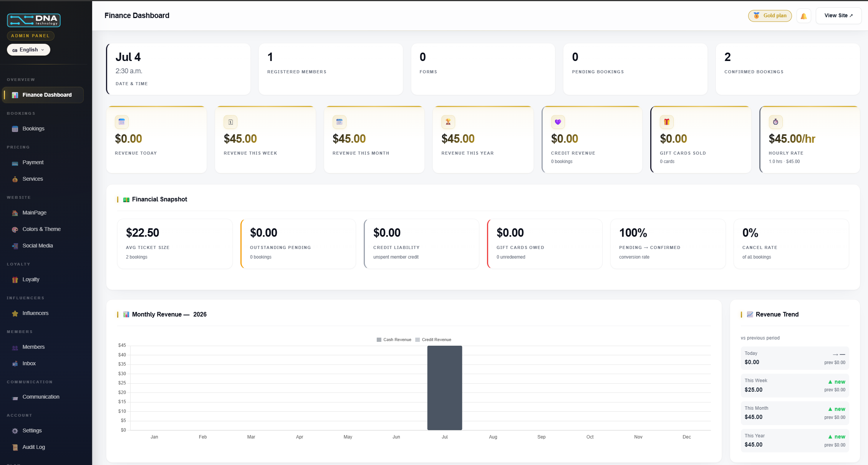Screen dimensions: 868x465
Task: Toggle Cash Revenue legend in chart
Action: pyautogui.click(x=394, y=340)
